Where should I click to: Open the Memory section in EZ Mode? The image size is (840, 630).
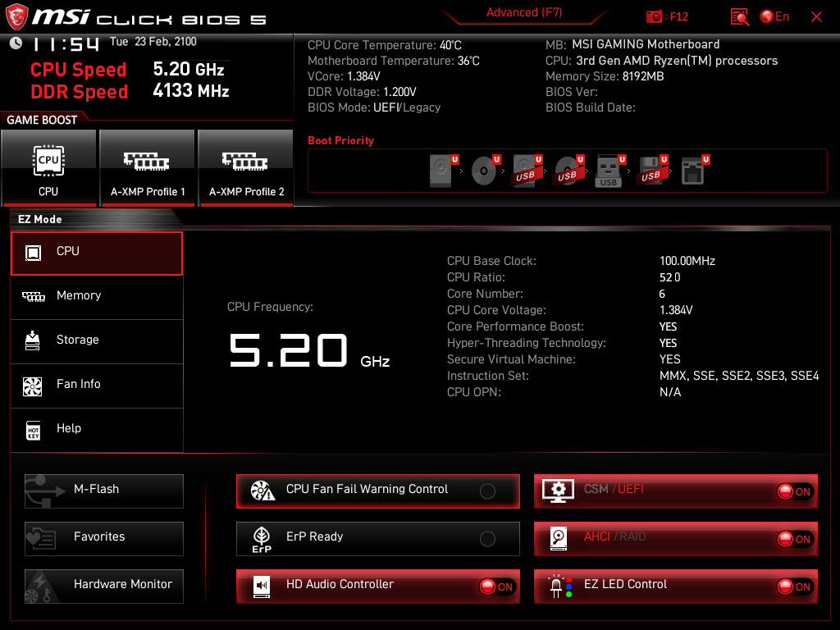(97, 295)
